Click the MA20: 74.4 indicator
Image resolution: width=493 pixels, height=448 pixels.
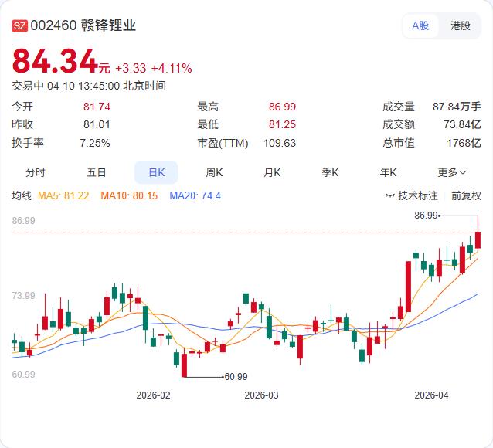195,195
